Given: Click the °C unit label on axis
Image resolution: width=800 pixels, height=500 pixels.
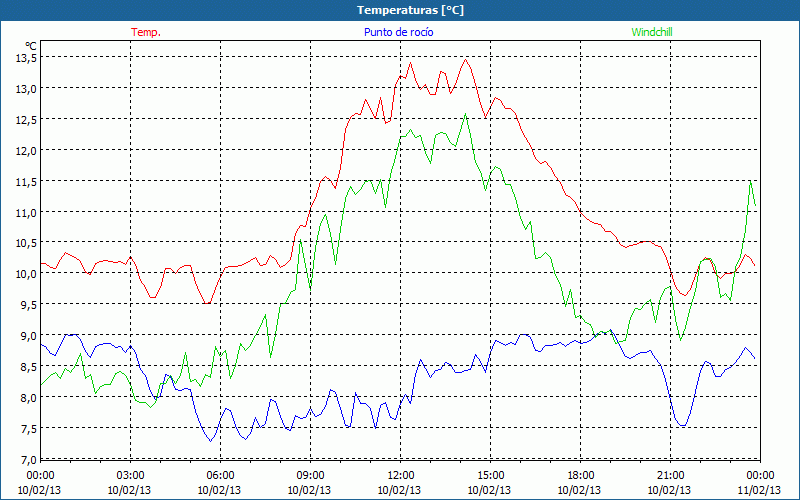Looking at the screenshot, I should coord(31,45).
